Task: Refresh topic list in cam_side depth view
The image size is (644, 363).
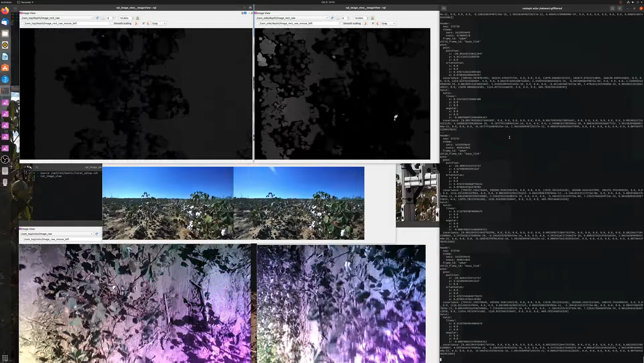Action: pos(332,18)
